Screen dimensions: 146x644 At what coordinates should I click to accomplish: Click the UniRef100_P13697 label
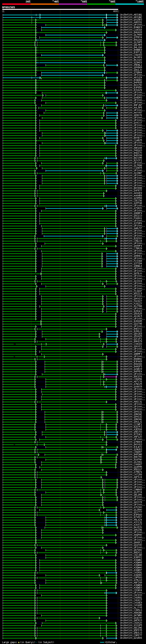131,291
